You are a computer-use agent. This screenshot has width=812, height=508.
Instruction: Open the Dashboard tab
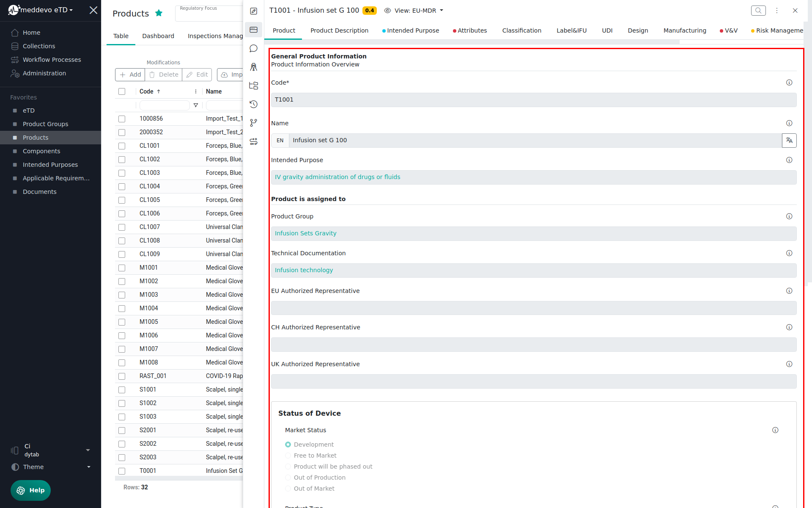pyautogui.click(x=158, y=36)
